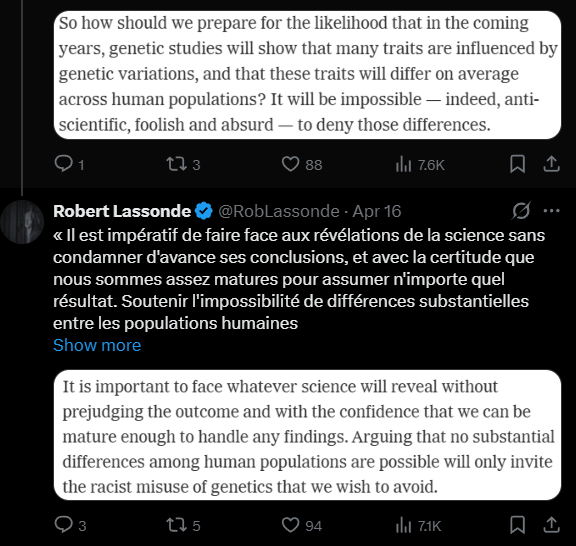The height and width of the screenshot is (546, 576).
Task: Share the upper tweet
Action: (x=551, y=164)
